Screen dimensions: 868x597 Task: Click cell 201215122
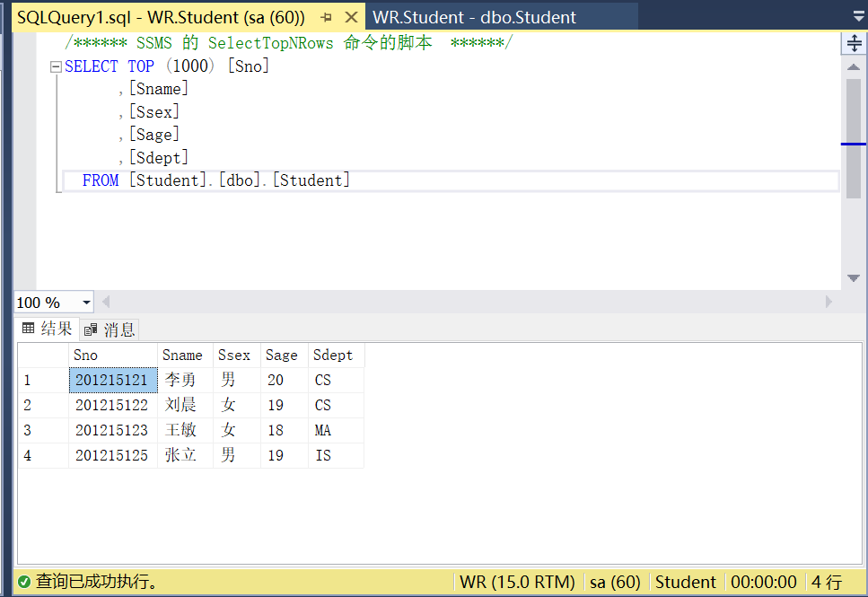click(113, 406)
